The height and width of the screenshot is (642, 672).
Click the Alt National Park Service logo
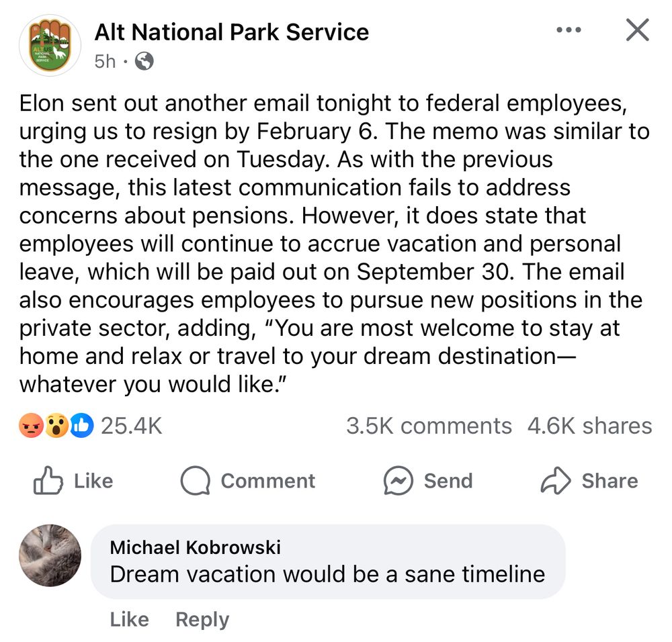[x=50, y=45]
